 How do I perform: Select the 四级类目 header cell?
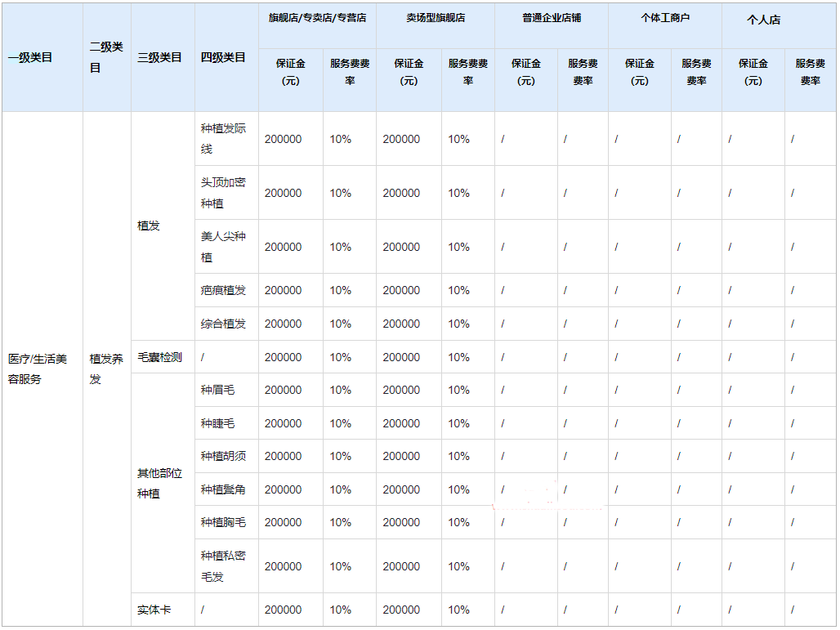223,57
